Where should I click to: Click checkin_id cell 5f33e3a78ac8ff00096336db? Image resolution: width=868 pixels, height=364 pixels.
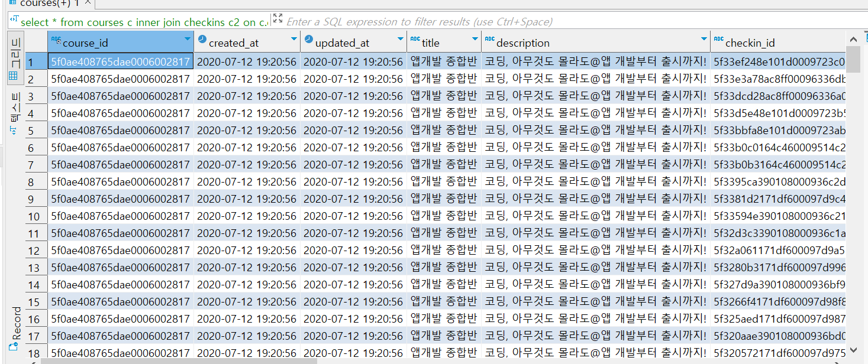tap(778, 79)
